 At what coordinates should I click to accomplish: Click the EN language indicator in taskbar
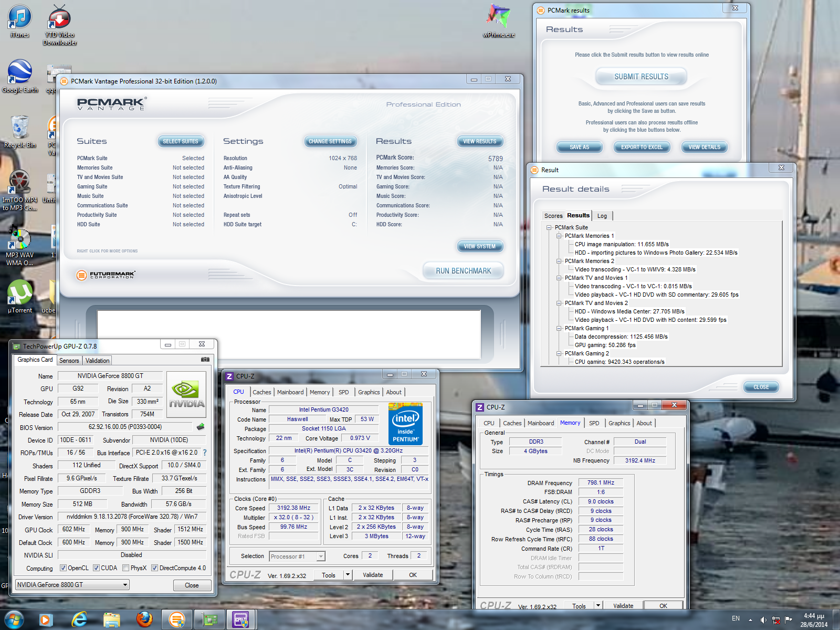(x=736, y=618)
